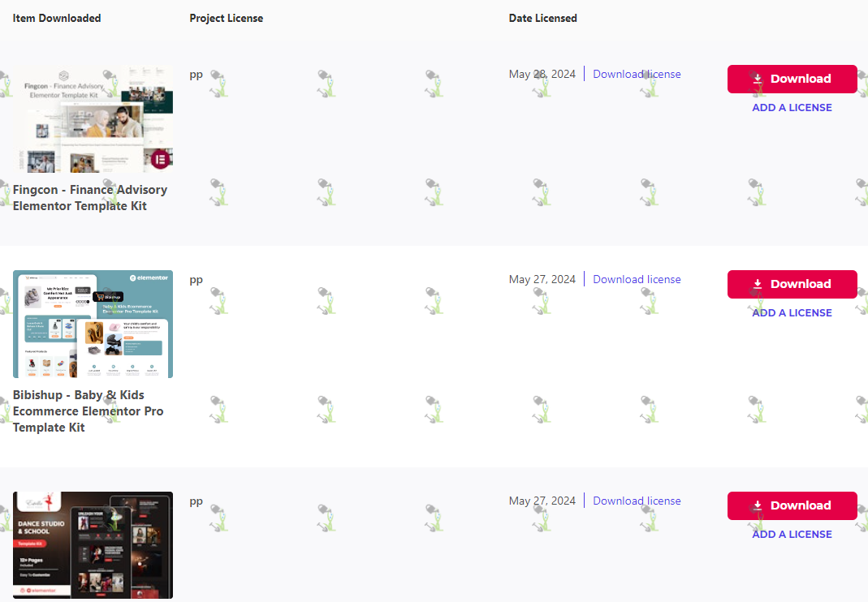The image size is (868, 602).
Task: Click the Project License column header
Action: (x=227, y=19)
